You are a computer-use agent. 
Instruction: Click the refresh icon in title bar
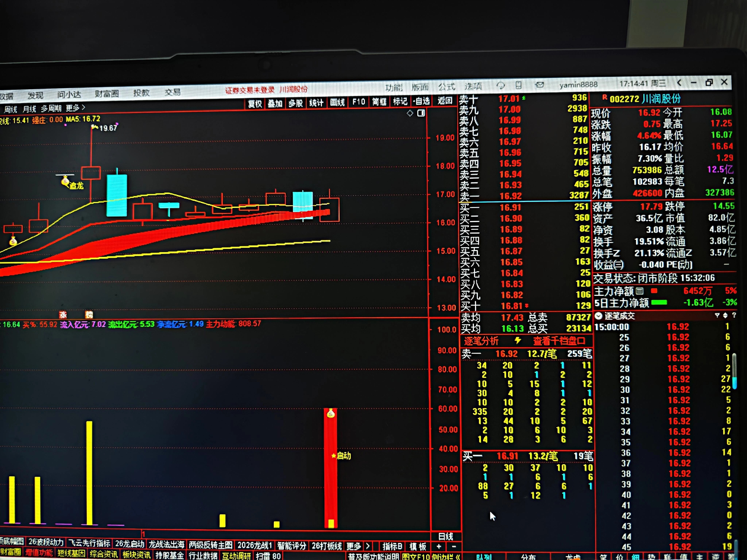click(x=500, y=86)
